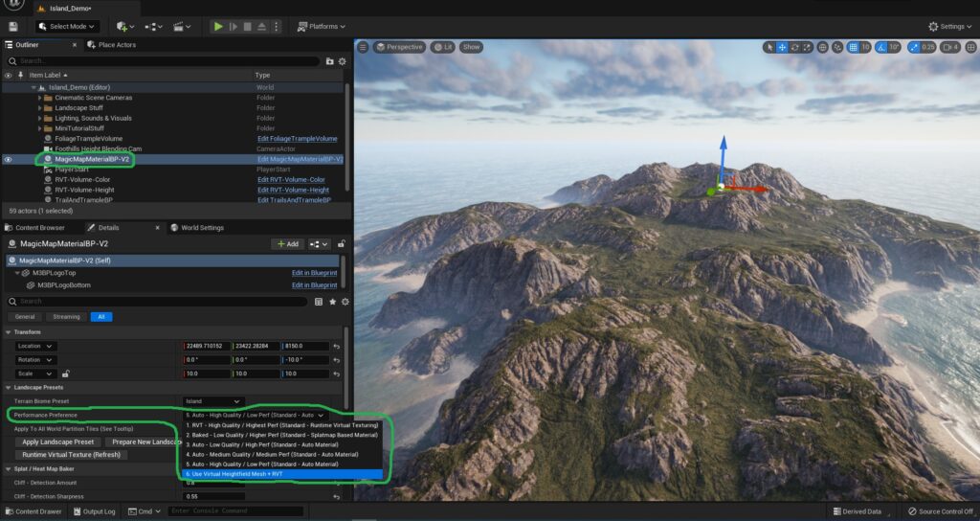Choose option 1 RVT - High Quality
980x521 pixels.
[x=282, y=425]
